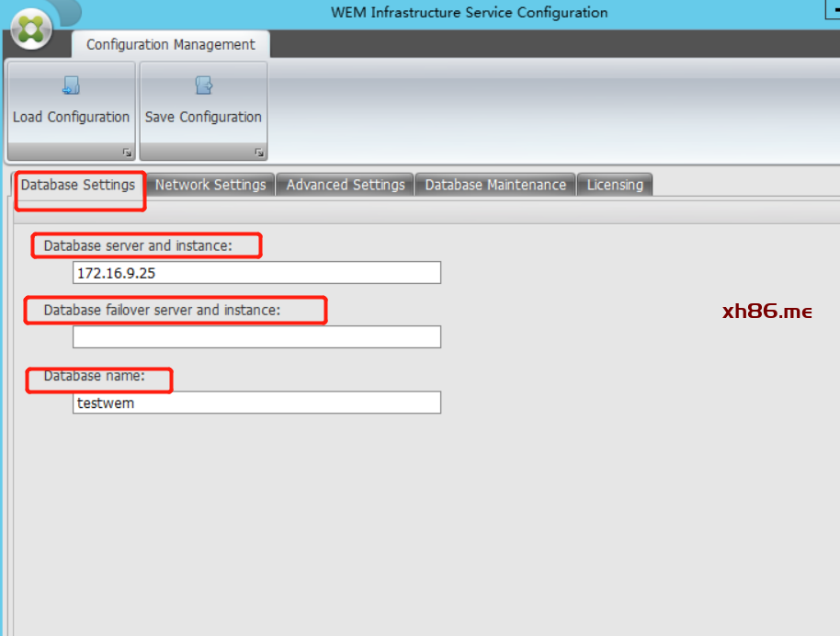The width and height of the screenshot is (840, 636).
Task: Go to the Database Maintenance tab
Action: pos(495,185)
